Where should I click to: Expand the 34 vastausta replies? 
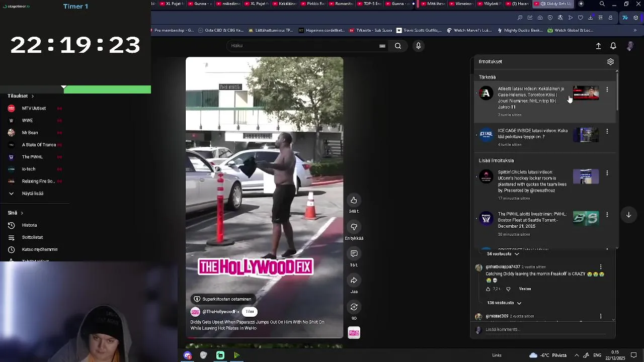503,254
